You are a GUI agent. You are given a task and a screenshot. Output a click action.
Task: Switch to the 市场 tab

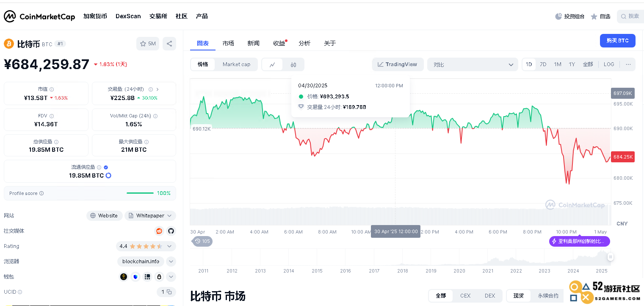point(228,43)
